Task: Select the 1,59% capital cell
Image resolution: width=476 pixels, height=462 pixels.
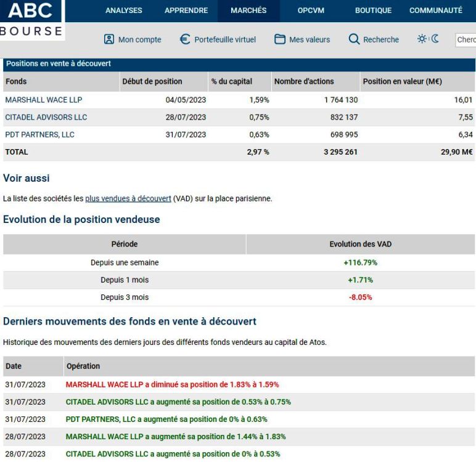Action: point(259,100)
